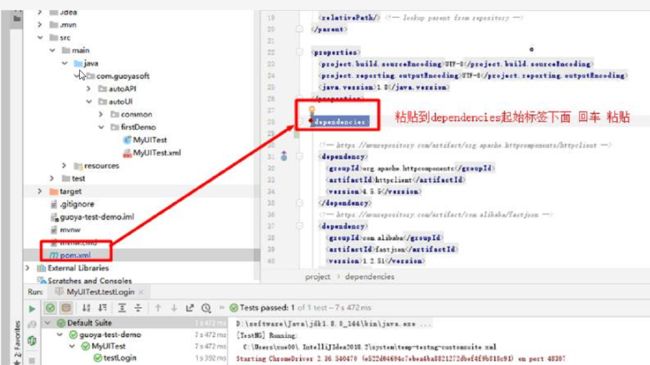Collapse guoya-test-demo test node
The width and height of the screenshot is (650, 365).
point(60,334)
